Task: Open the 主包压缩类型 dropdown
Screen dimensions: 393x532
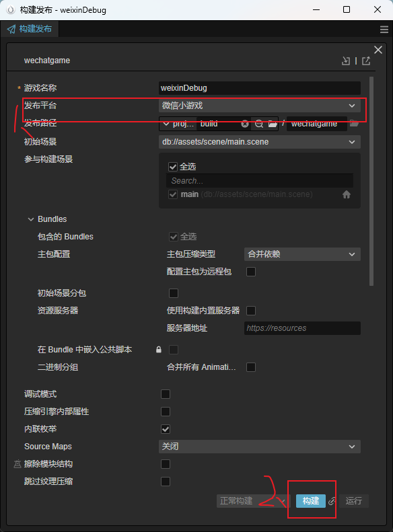Action: tap(302, 254)
